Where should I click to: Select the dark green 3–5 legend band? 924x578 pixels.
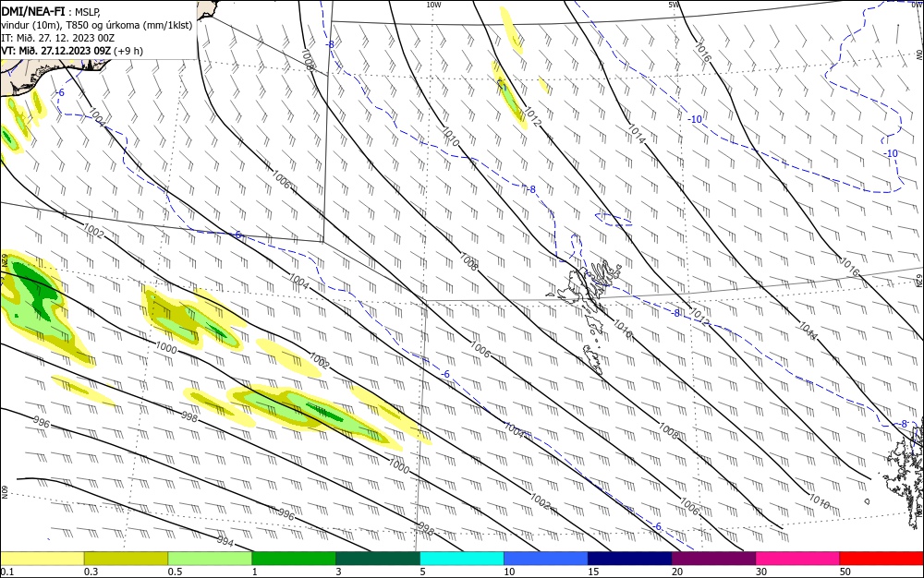[378, 559]
